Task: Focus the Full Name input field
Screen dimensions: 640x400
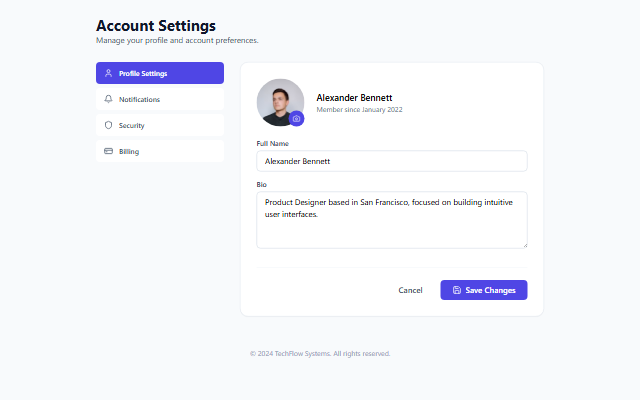Action: point(391,161)
